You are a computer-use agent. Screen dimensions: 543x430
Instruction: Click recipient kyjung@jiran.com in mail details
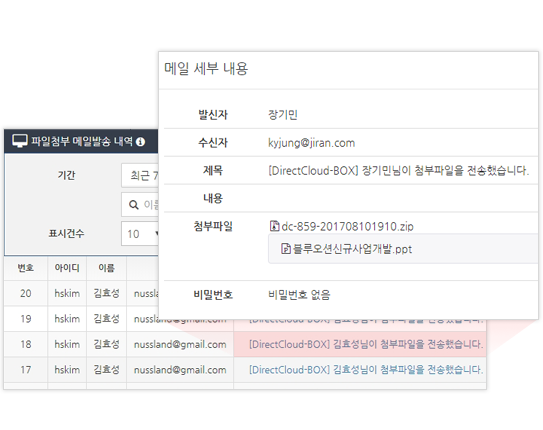312,143
